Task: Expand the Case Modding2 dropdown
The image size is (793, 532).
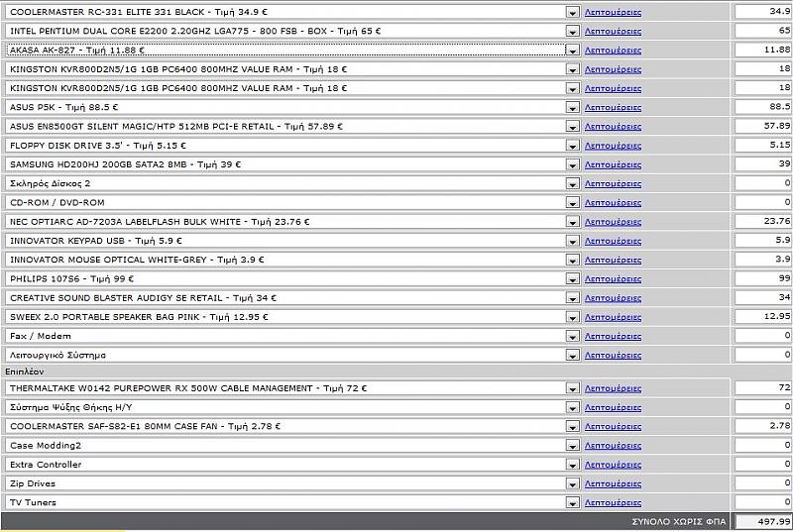Action: [x=572, y=446]
